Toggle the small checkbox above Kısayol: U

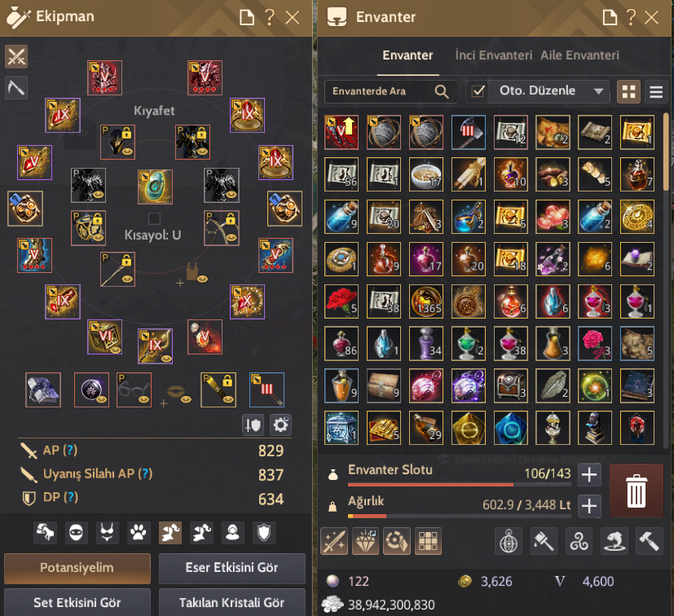click(154, 218)
